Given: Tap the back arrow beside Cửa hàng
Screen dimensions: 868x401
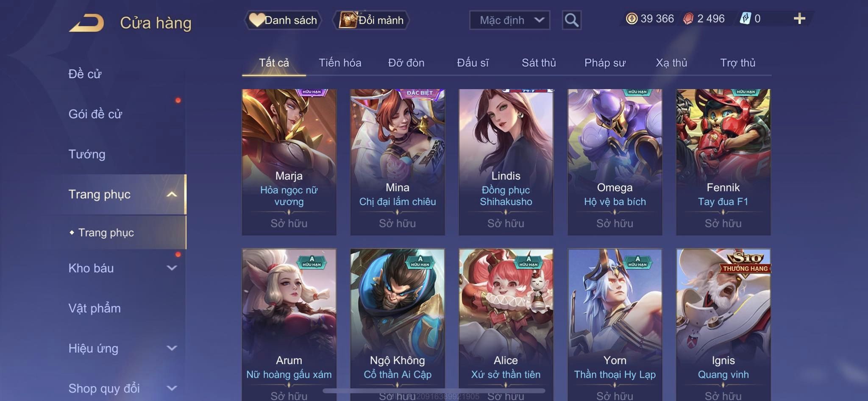Looking at the screenshot, I should coord(87,22).
